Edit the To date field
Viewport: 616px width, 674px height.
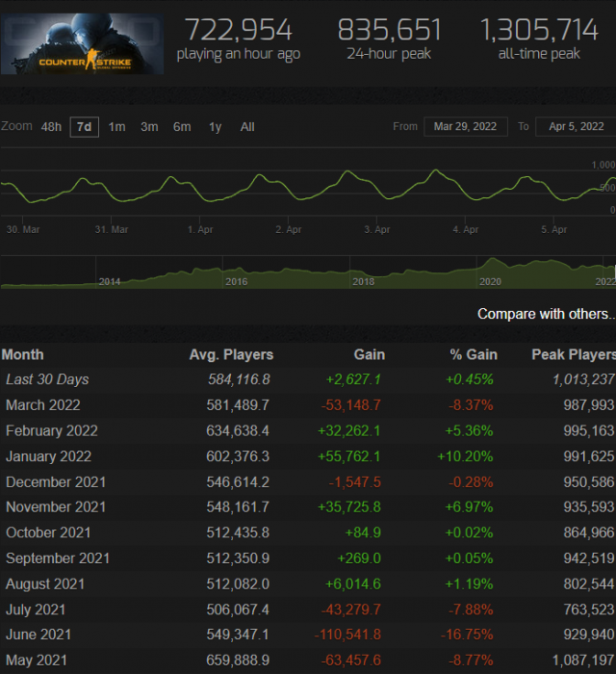575,127
